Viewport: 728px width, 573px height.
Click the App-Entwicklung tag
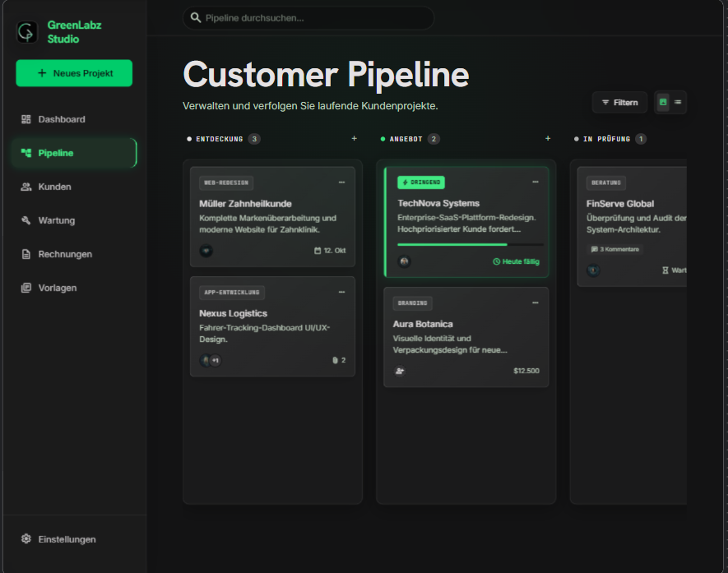point(232,293)
